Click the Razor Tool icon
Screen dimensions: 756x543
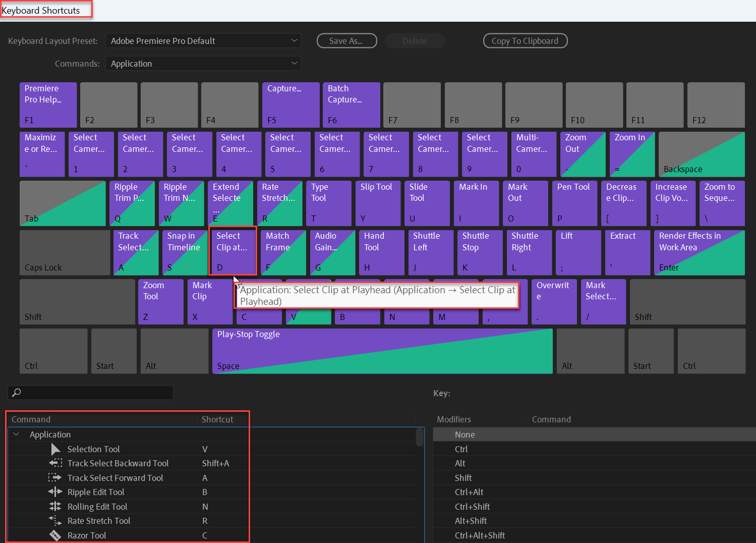point(55,535)
